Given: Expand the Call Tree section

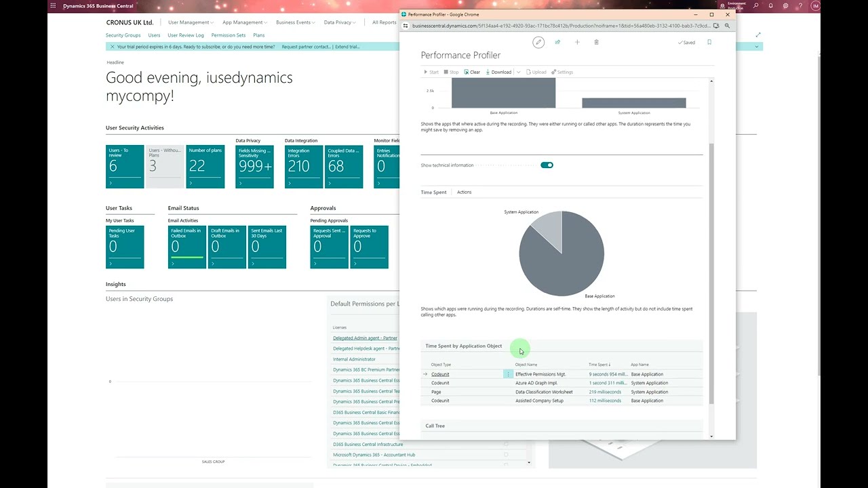Looking at the screenshot, I should [435, 426].
